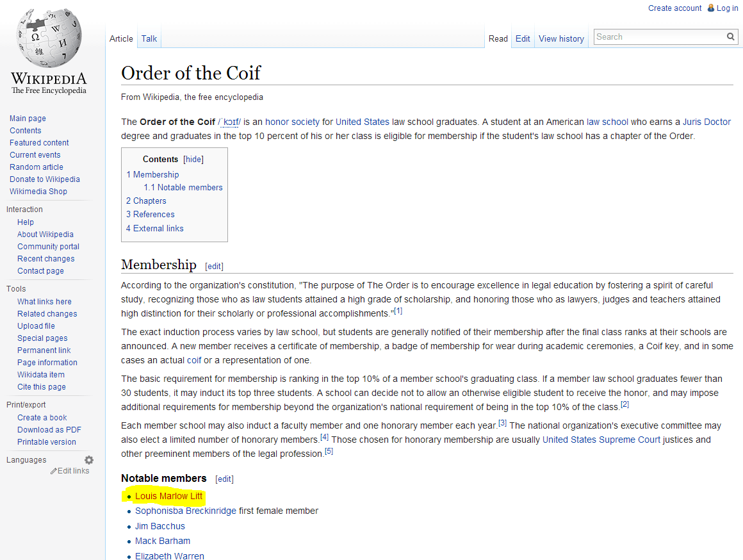The image size is (743, 560).
Task: Click Upload file link
Action: click(x=36, y=326)
